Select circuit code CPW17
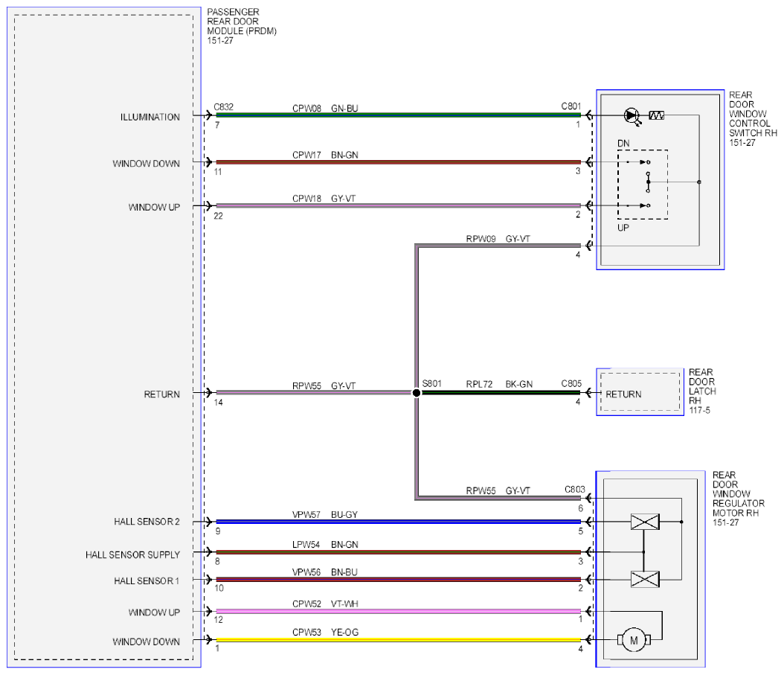This screenshot has width=784, height=675. tap(306, 155)
